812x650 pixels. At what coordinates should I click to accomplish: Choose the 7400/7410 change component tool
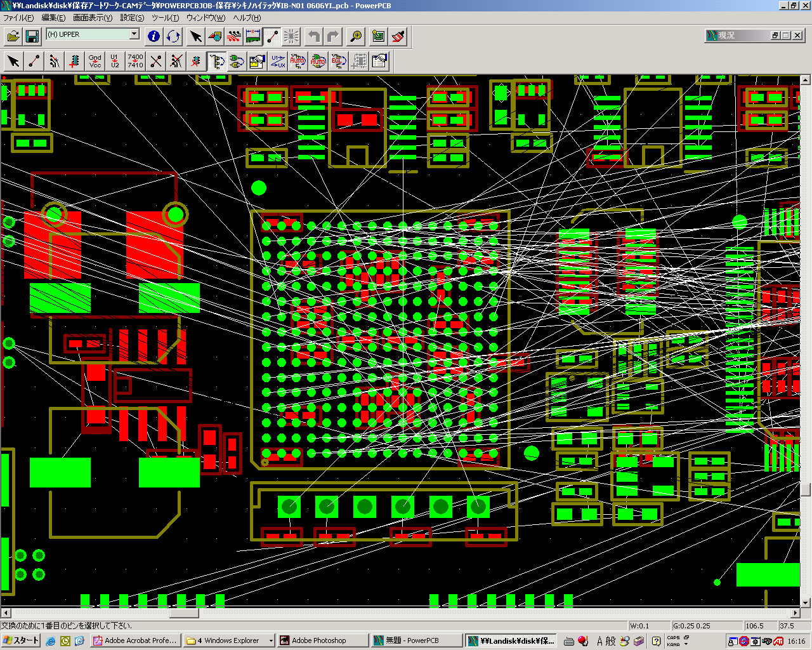click(x=135, y=61)
